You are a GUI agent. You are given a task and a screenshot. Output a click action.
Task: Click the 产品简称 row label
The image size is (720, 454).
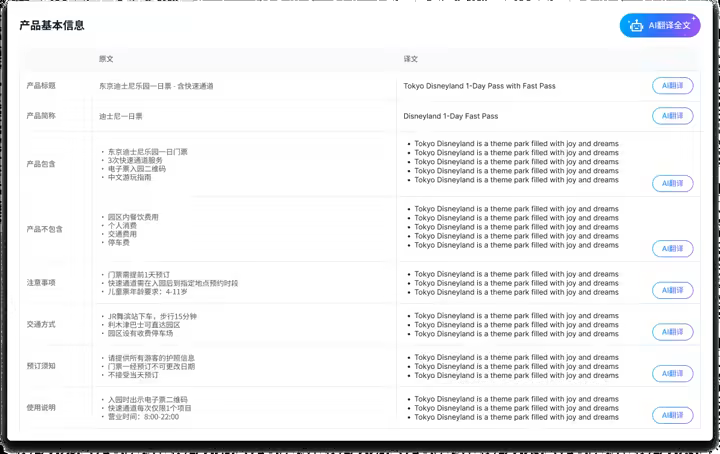tap(41, 116)
